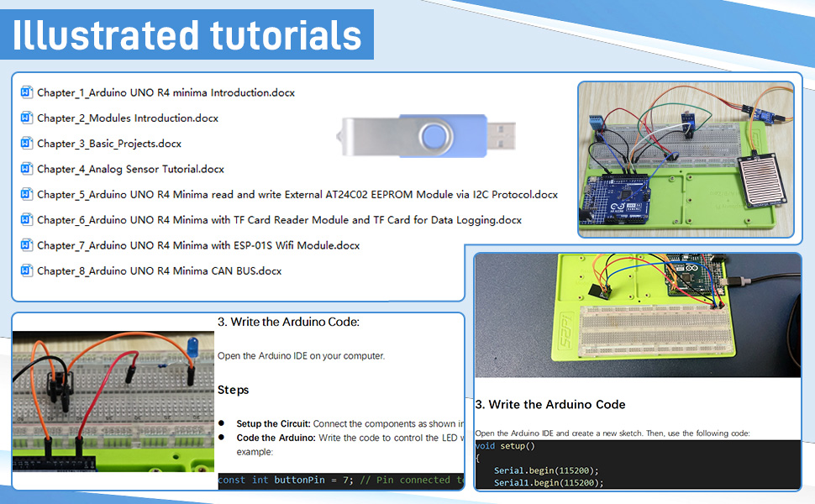Image resolution: width=815 pixels, height=504 pixels.
Task: Click the Word icon beside Chapter_1 Introduction
Action: pyautogui.click(x=26, y=92)
